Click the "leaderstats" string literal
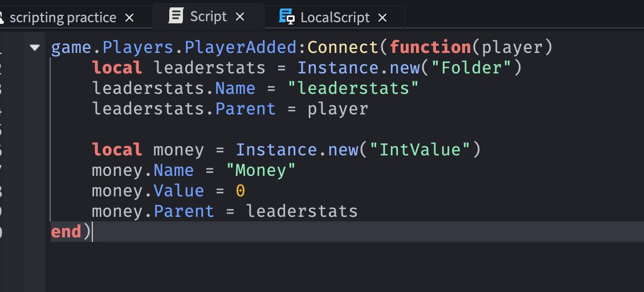 pos(353,88)
